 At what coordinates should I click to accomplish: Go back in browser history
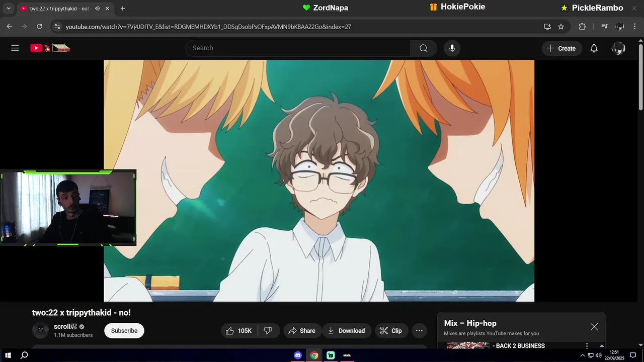click(x=10, y=27)
